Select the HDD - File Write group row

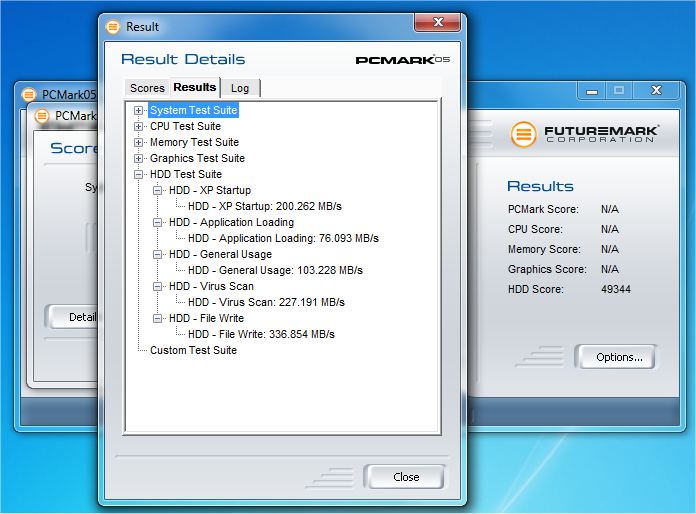pyautogui.click(x=206, y=318)
